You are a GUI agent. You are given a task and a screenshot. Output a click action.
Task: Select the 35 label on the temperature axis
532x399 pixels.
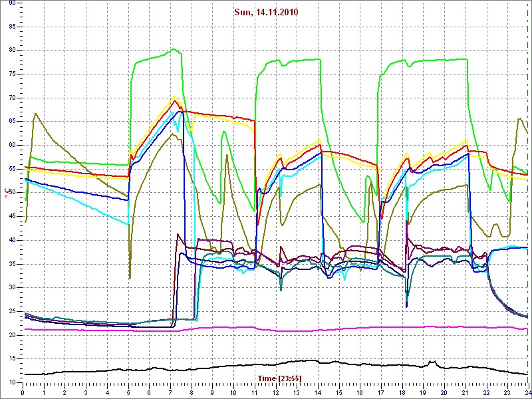11,264
